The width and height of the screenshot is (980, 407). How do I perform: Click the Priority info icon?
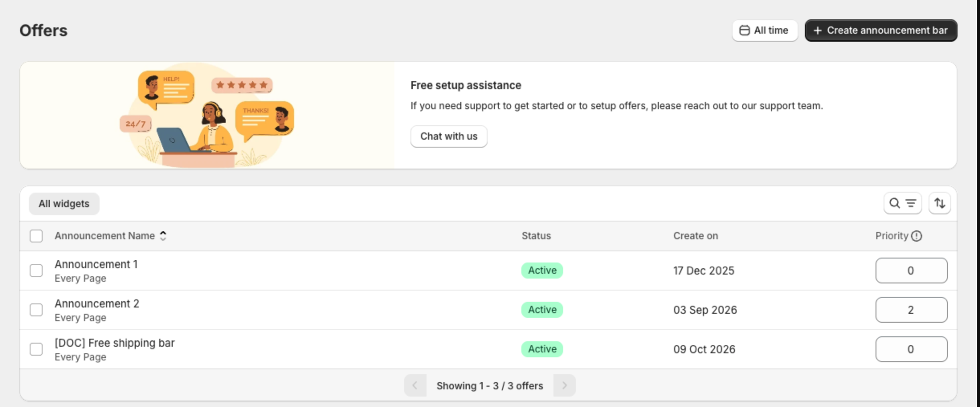coord(917,236)
